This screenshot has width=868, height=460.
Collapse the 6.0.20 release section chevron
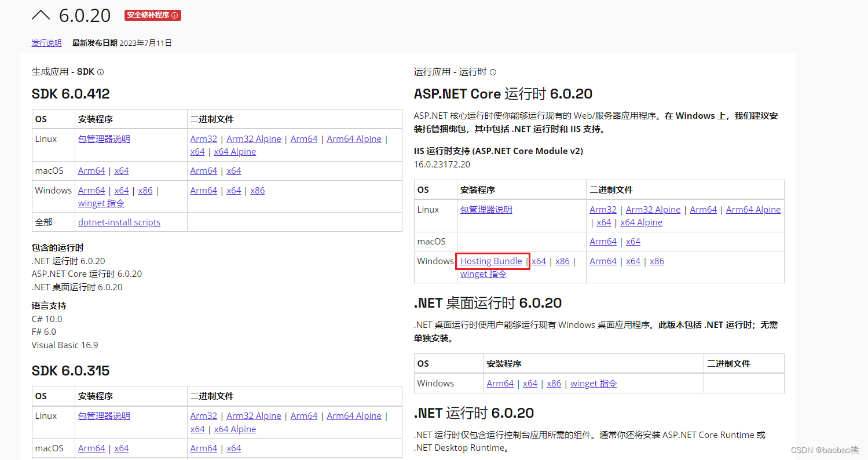click(41, 15)
